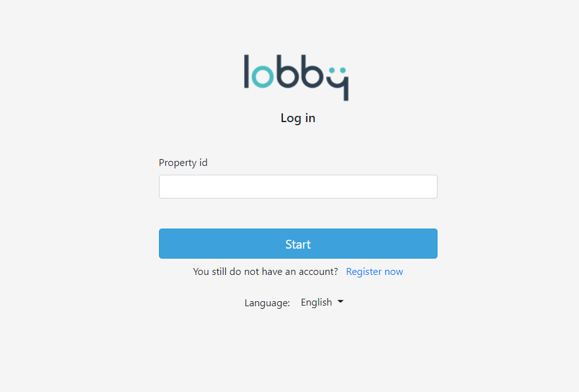Open the English language dropdown
579x392 pixels.
tap(322, 302)
